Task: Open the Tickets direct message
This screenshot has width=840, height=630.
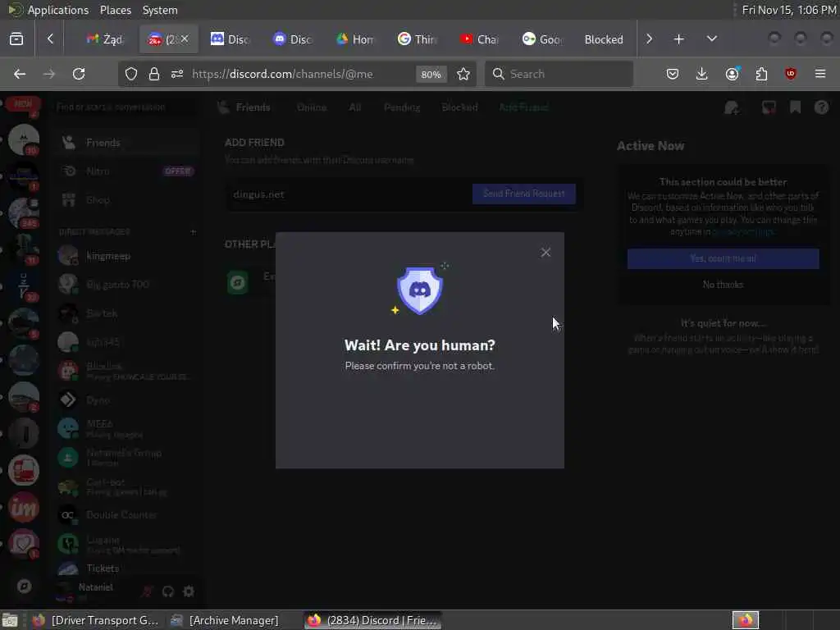Action: pyautogui.click(x=126, y=568)
